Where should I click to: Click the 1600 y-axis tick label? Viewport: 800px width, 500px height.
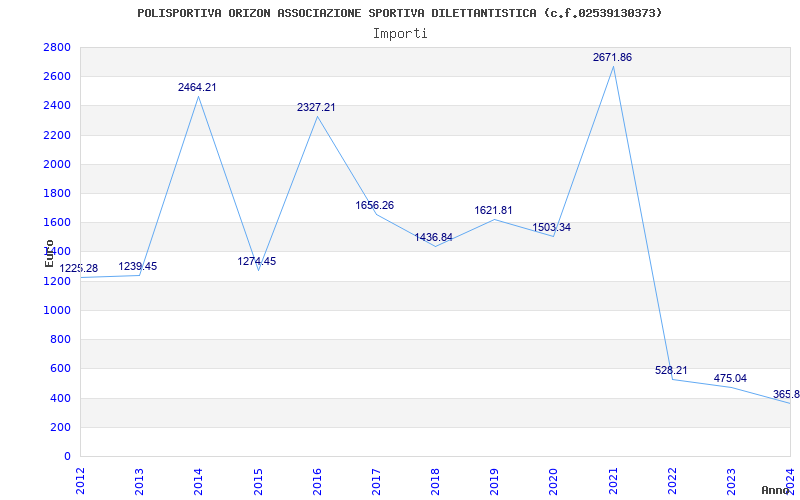tap(58, 222)
